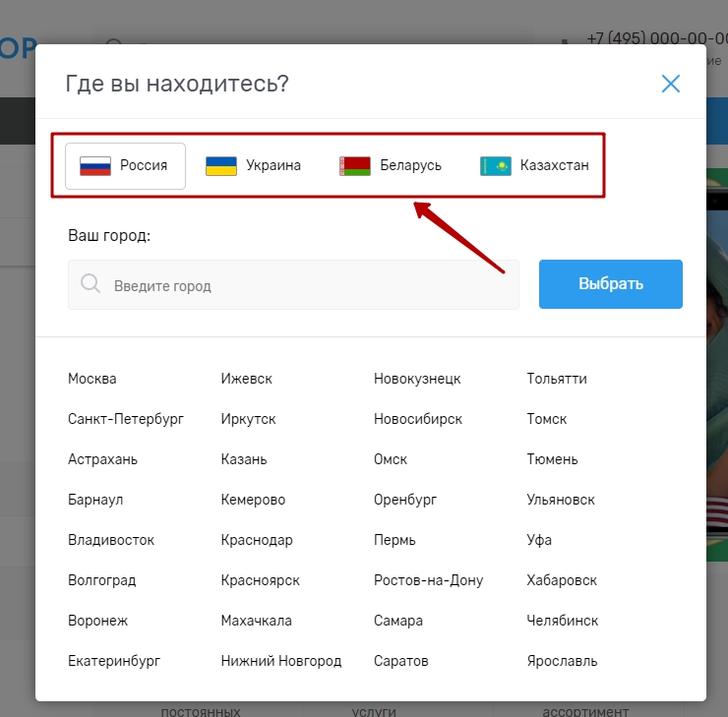Close the location dialog with X
The height and width of the screenshot is (717, 728).
point(671,84)
